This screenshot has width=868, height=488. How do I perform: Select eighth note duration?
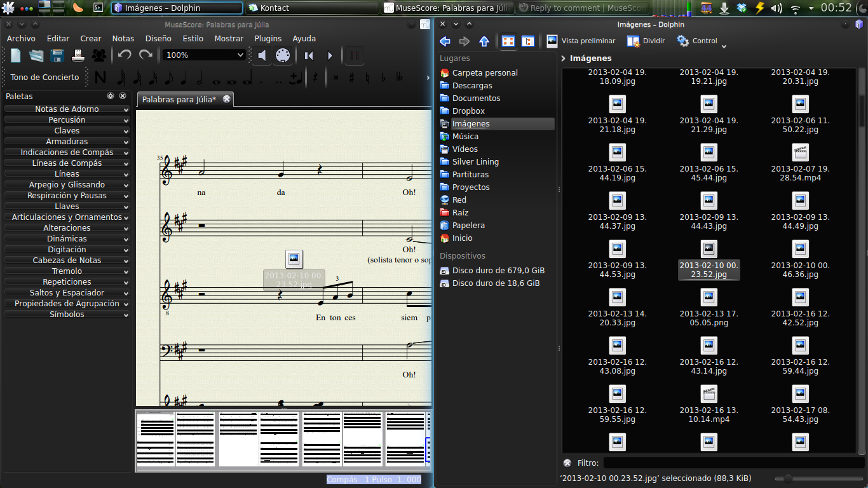pos(168,78)
